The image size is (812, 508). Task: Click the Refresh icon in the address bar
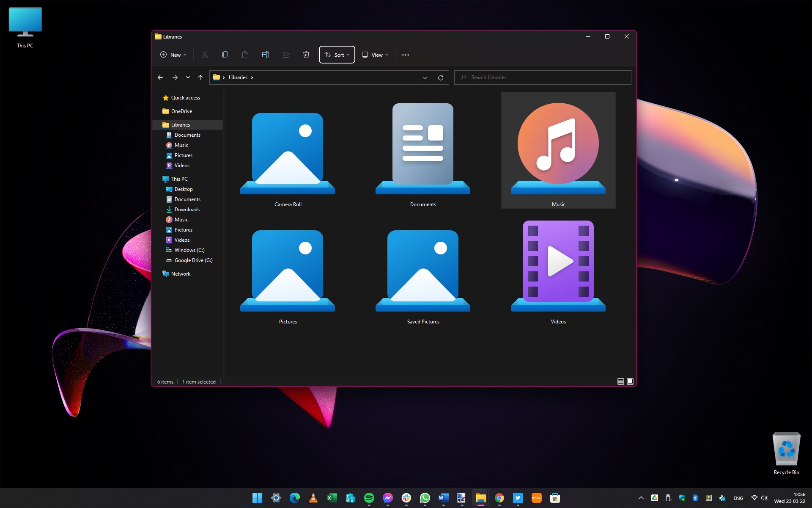tap(440, 77)
